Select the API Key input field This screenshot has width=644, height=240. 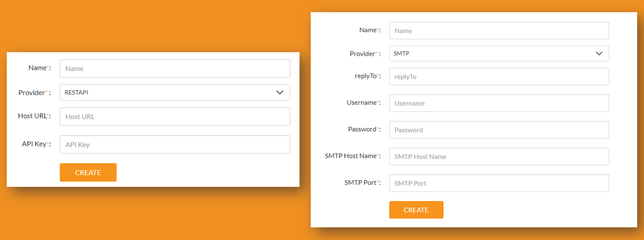coord(174,144)
